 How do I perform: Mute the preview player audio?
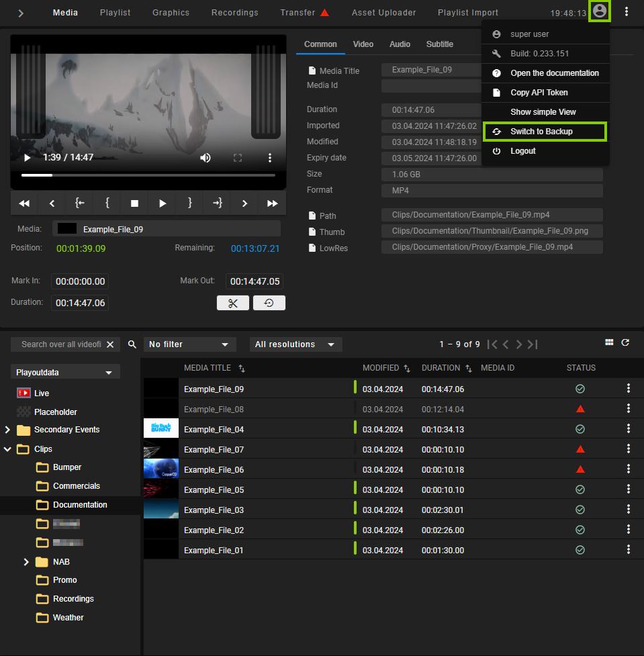pos(205,157)
